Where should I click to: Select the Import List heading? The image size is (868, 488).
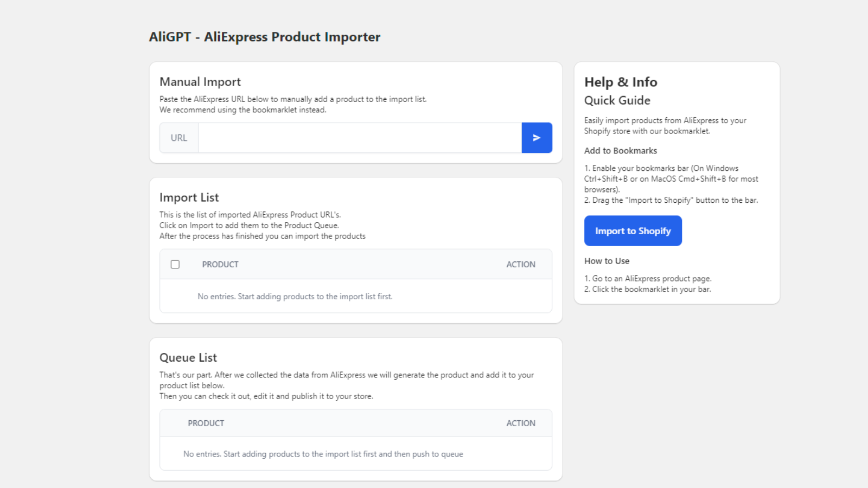[x=189, y=197]
